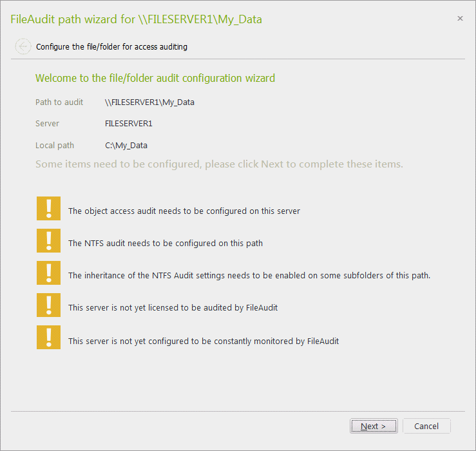Click 'not yet configured to be constantly monitored' text

(204, 341)
